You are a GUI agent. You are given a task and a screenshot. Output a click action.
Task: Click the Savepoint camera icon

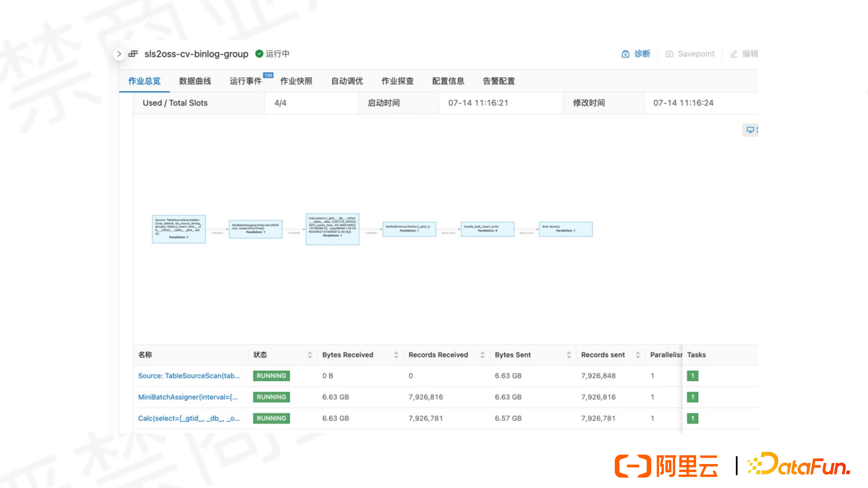click(x=669, y=54)
